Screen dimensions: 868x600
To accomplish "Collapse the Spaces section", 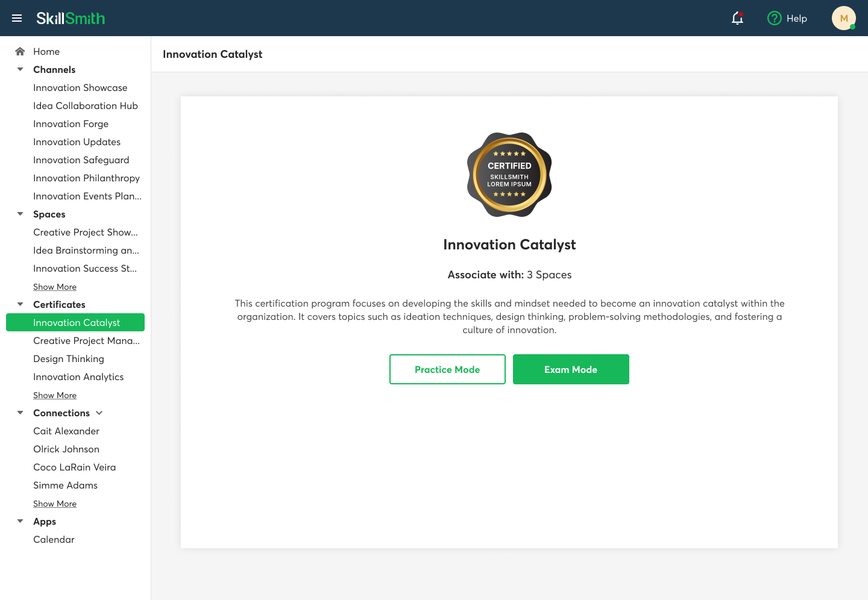I will coord(20,214).
